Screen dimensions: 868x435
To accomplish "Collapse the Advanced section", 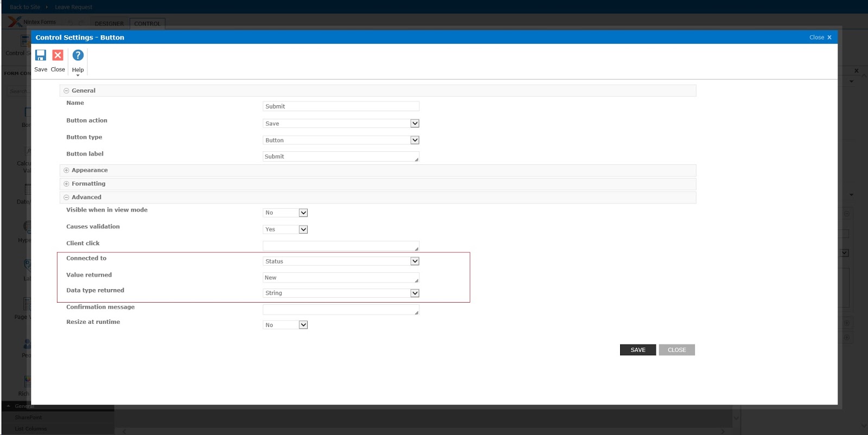I will pos(66,197).
